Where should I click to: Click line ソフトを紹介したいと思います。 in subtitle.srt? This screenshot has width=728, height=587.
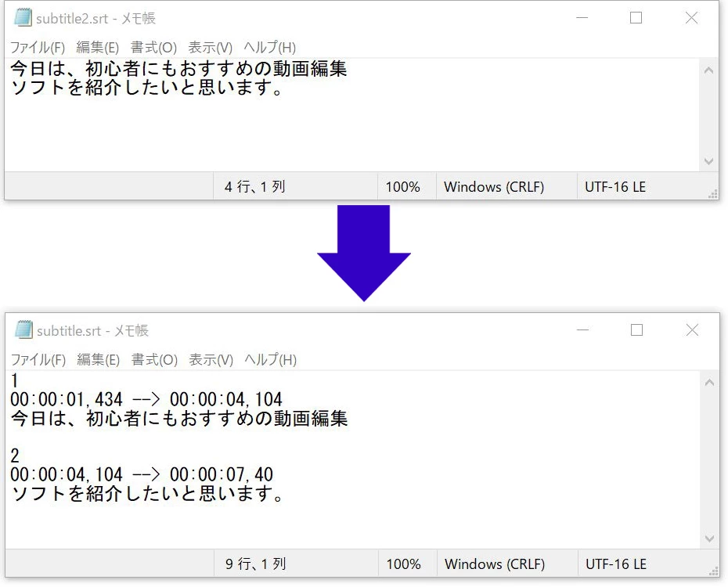click(x=148, y=493)
